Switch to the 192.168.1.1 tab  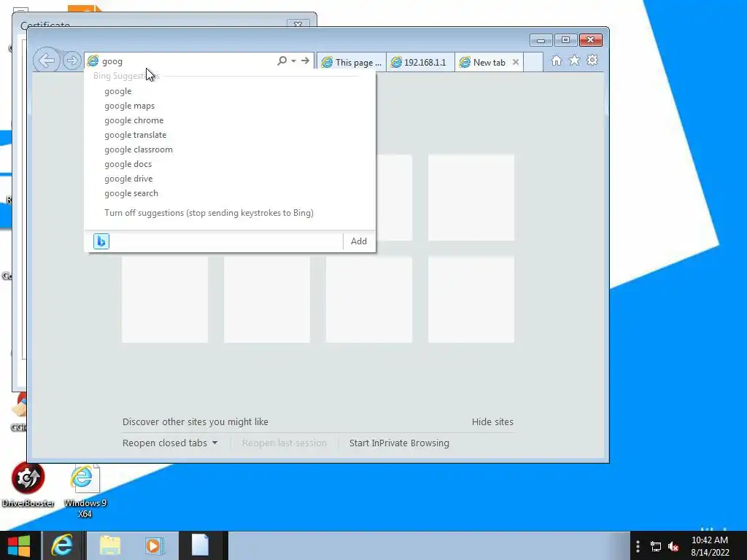click(x=420, y=63)
